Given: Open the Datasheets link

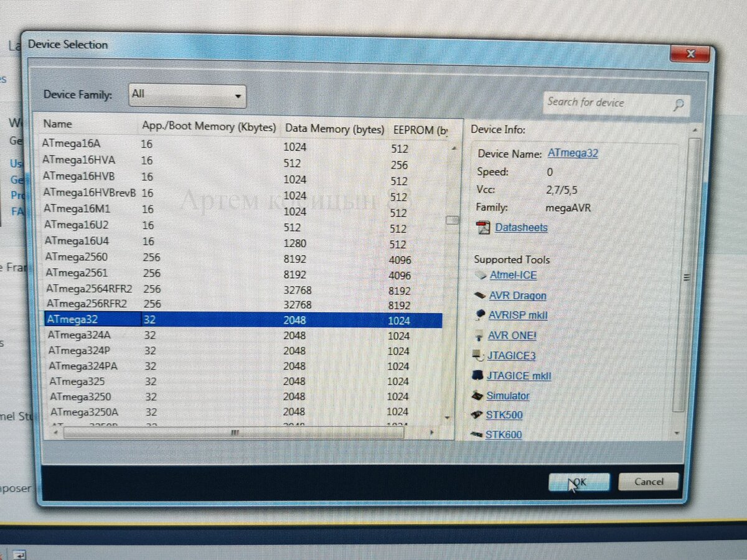Looking at the screenshot, I should 521,227.
